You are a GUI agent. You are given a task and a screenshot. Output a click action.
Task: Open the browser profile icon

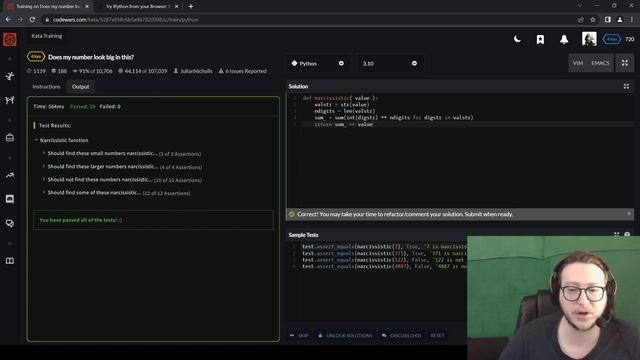point(620,20)
